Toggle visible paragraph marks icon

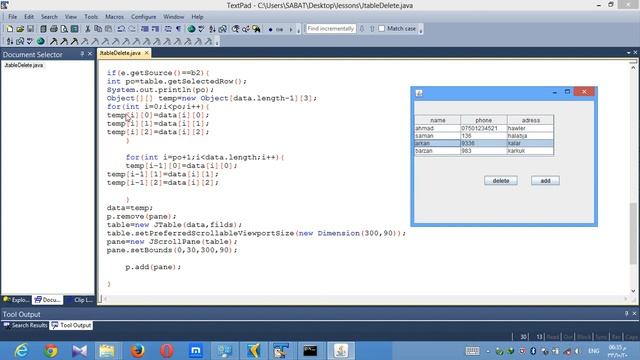click(x=178, y=29)
